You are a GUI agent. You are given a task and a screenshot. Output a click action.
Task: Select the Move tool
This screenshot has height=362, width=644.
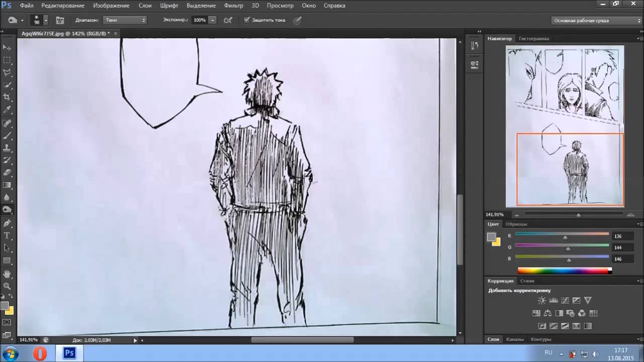point(7,47)
